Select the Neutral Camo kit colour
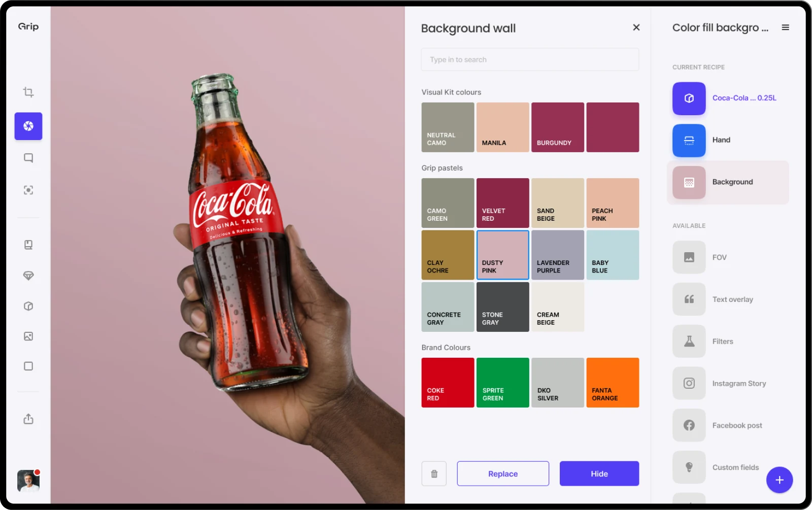The width and height of the screenshot is (812, 510). pos(448,127)
